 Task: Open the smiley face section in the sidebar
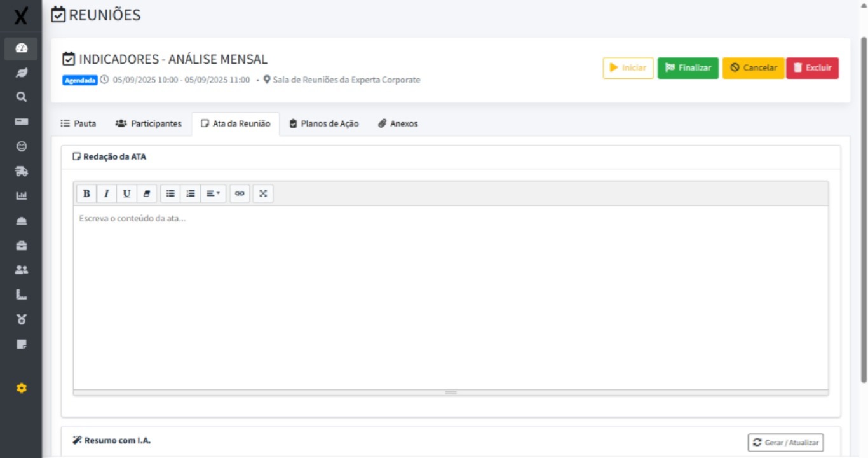[x=21, y=146]
